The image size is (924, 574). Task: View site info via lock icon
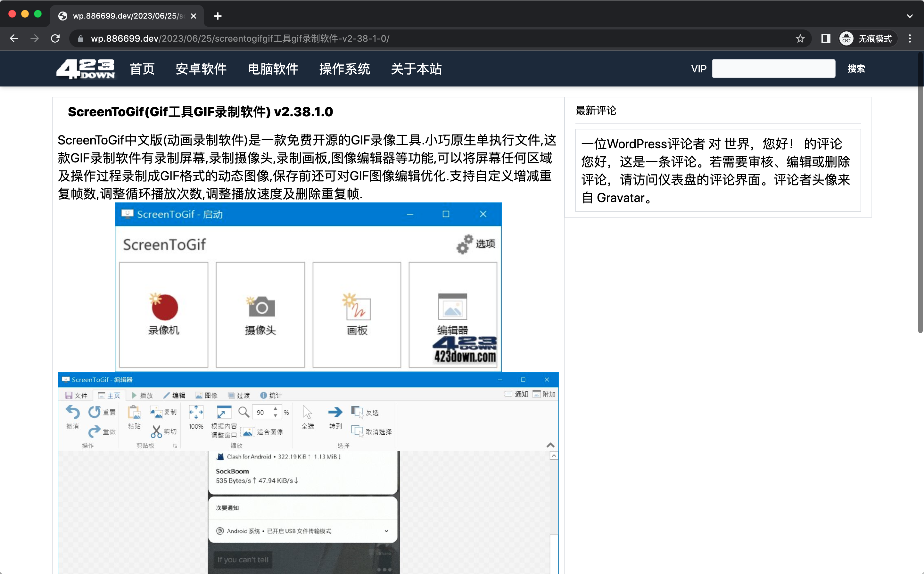click(80, 38)
